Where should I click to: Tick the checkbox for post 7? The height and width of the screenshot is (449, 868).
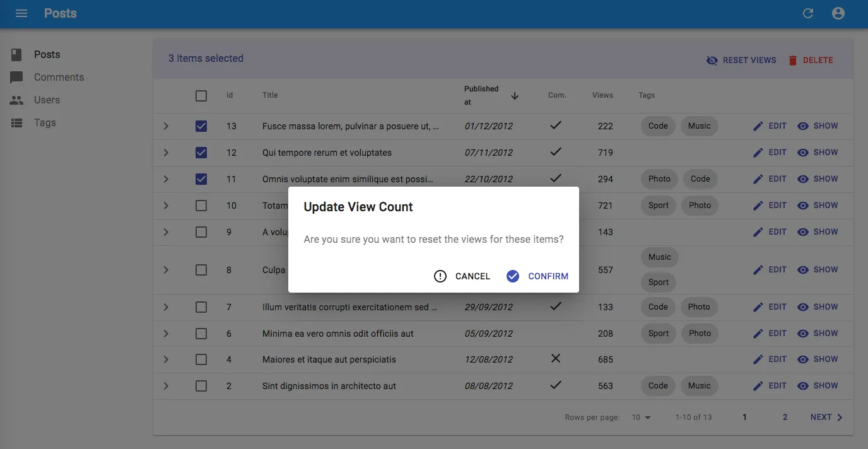(201, 307)
